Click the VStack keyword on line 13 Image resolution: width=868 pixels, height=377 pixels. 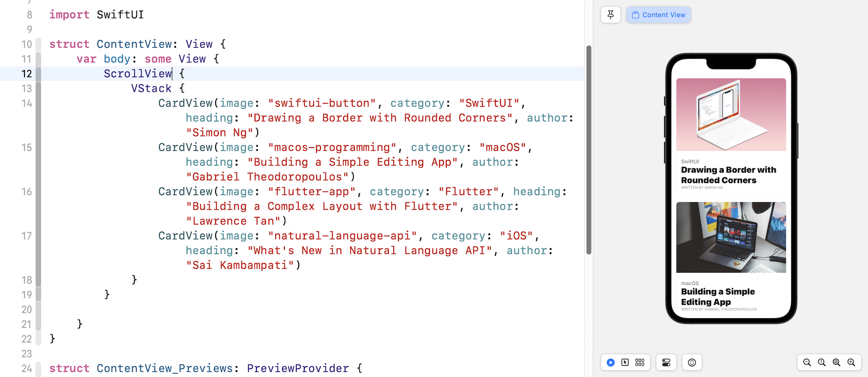[151, 89]
